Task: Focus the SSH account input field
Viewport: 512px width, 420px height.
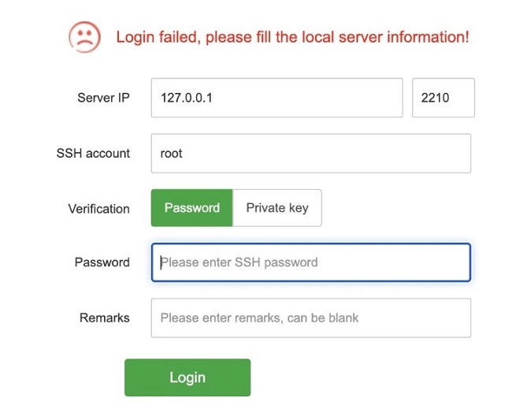Action: click(310, 153)
